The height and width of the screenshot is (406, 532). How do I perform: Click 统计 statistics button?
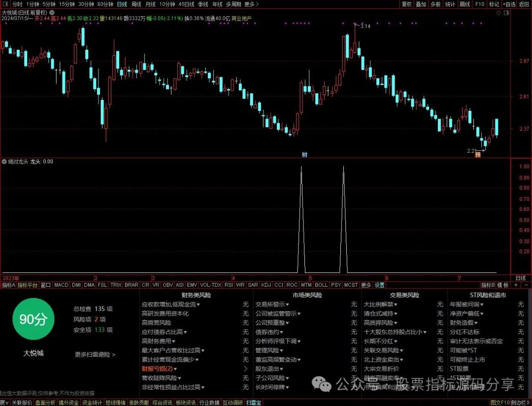450,4
